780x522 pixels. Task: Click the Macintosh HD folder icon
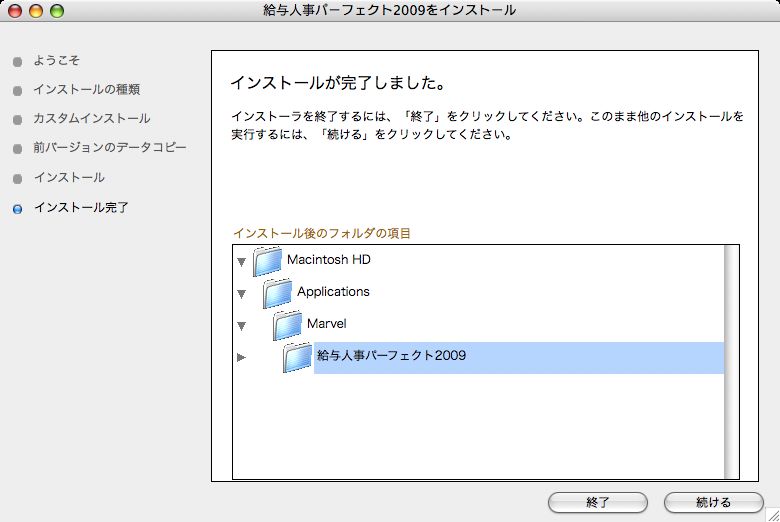tap(267, 261)
